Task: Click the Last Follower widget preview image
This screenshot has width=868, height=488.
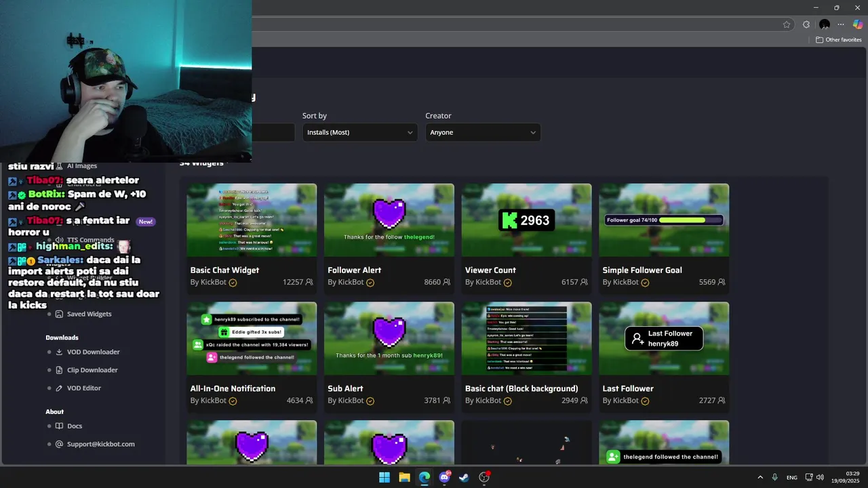Action: (664, 338)
